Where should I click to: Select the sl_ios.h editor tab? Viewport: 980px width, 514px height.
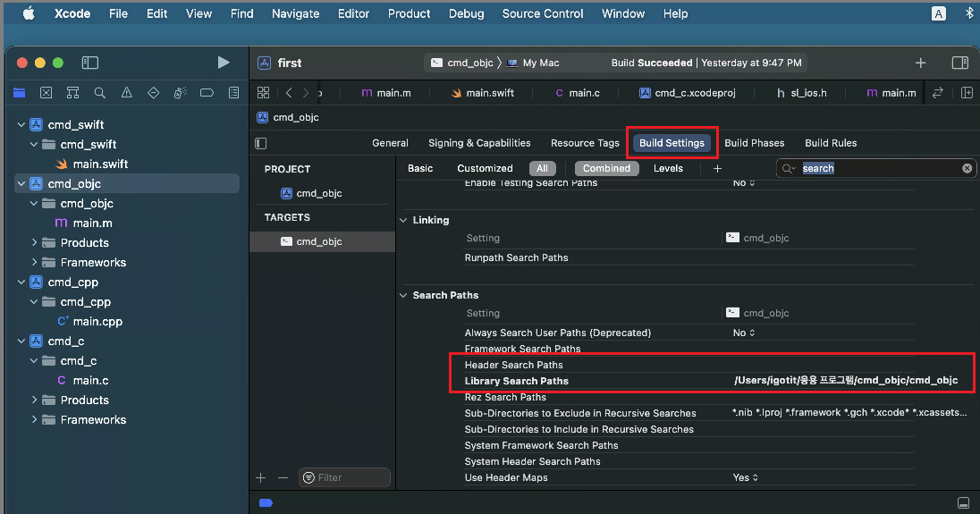[x=801, y=92]
